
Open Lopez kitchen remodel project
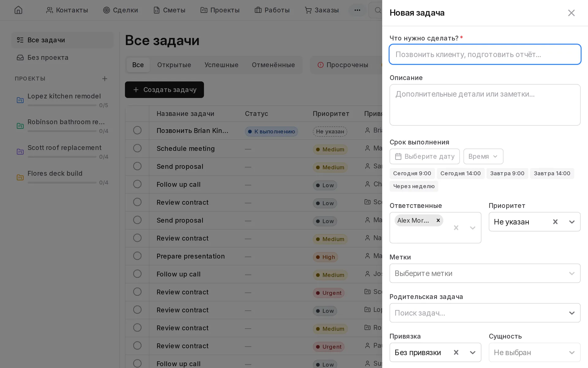click(62, 100)
